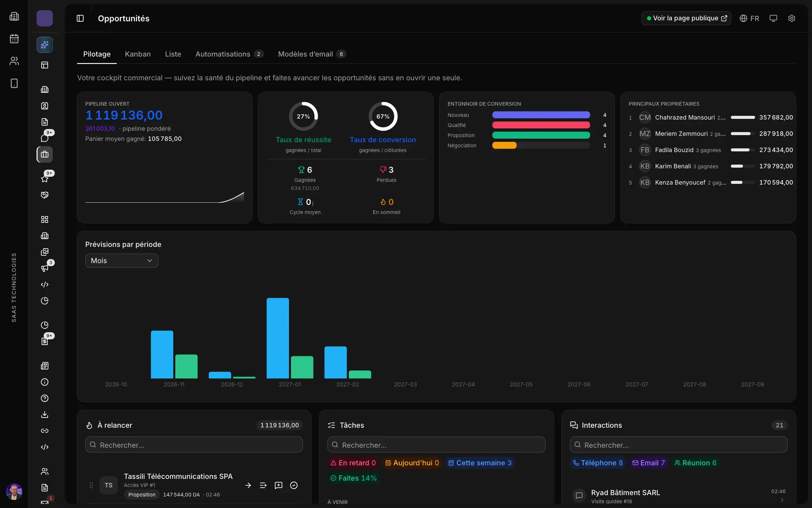This screenshot has width=812, height=508.
Task: Open the calendar icon in left rail
Action: pos(14,39)
